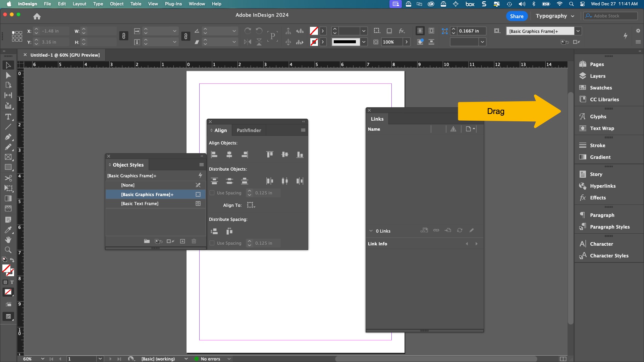Click Align top edges icon
This screenshot has height=362, width=644.
point(270,155)
